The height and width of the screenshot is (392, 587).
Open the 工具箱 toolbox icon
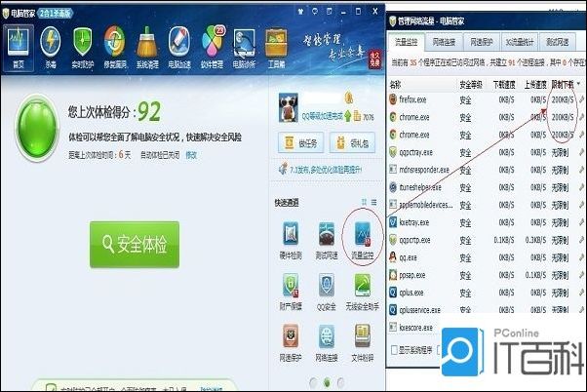[x=276, y=48]
